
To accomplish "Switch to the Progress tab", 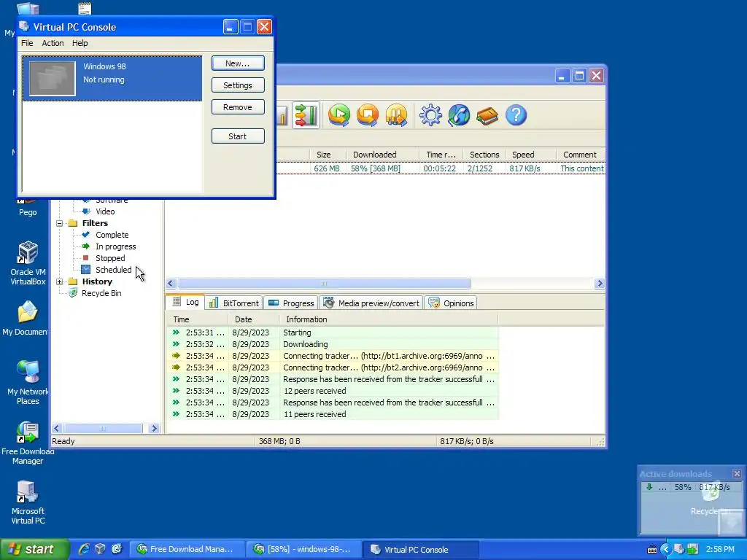I will click(291, 303).
